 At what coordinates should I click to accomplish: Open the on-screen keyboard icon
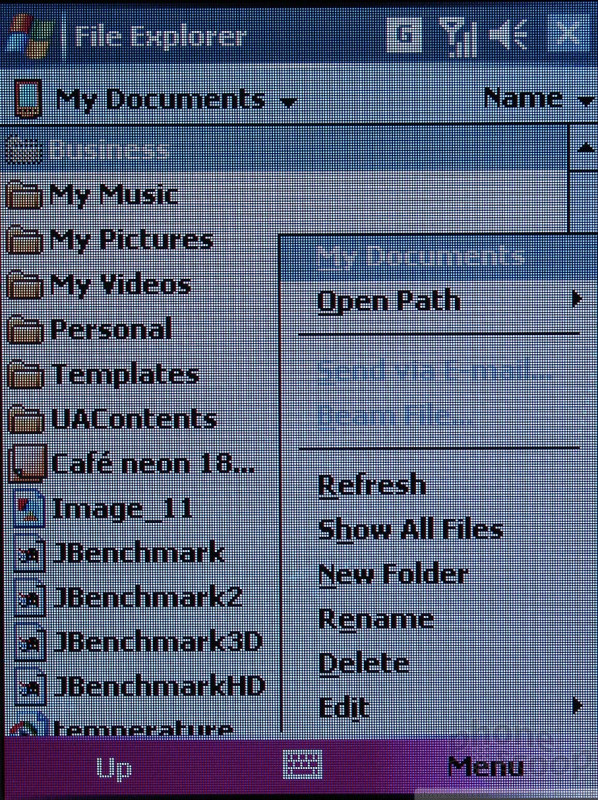(x=303, y=764)
